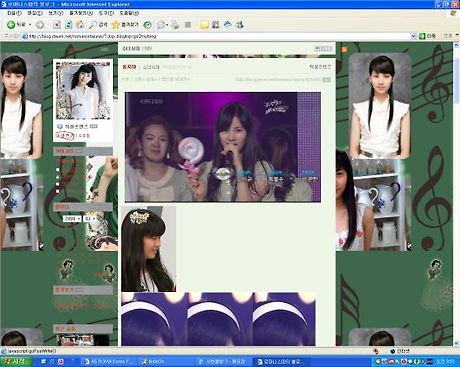Go to the home page via house icon

point(80,25)
